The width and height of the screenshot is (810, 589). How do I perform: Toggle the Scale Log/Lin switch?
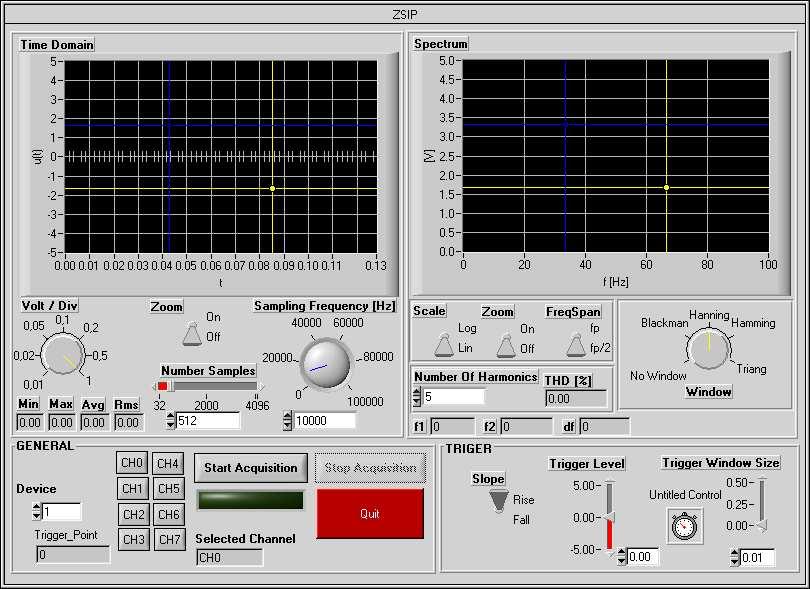pyautogui.click(x=444, y=345)
